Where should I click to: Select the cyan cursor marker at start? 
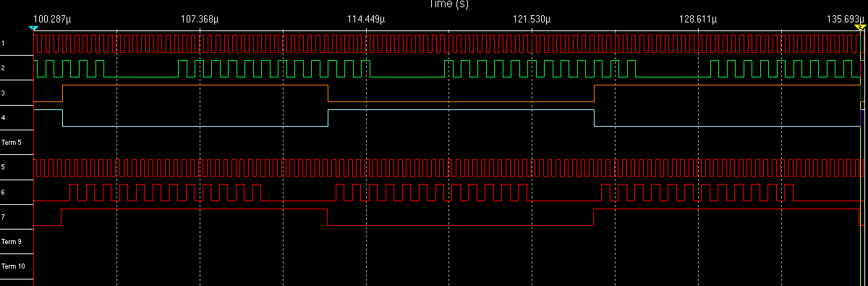tap(33, 28)
